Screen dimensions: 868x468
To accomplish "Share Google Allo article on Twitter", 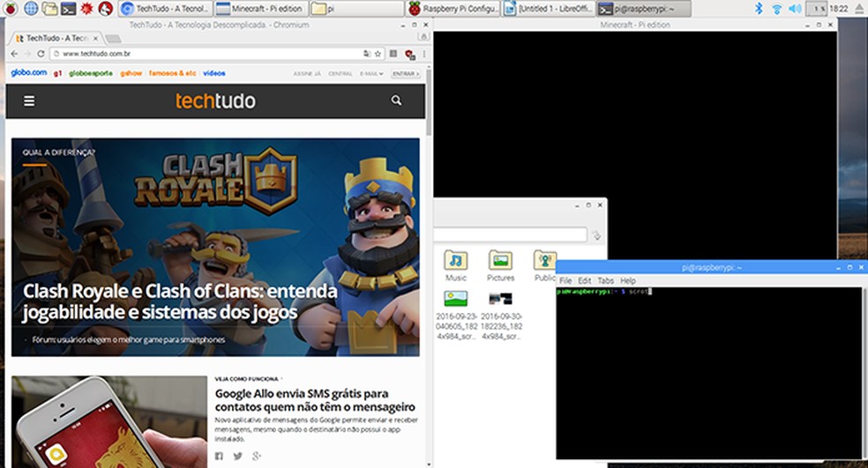I will 237,456.
